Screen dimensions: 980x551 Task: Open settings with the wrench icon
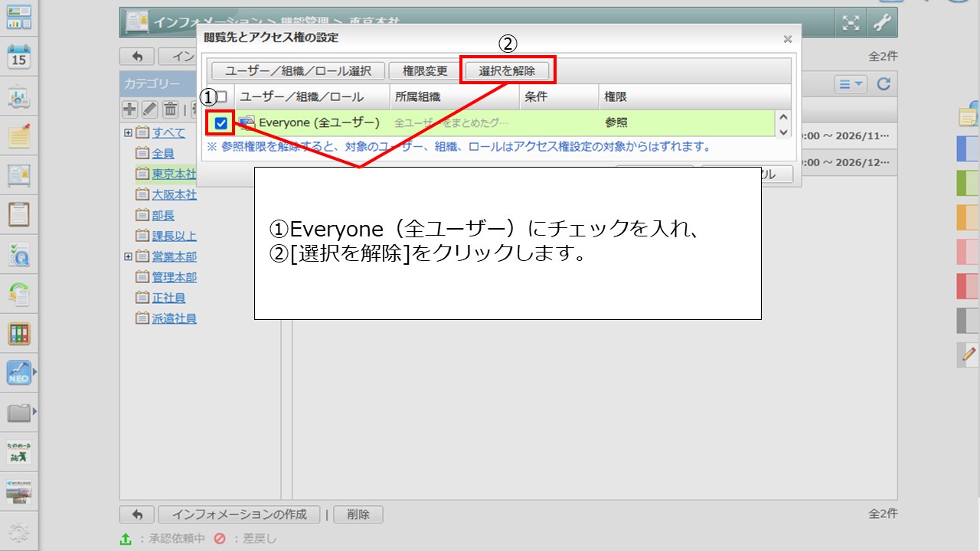(x=881, y=23)
